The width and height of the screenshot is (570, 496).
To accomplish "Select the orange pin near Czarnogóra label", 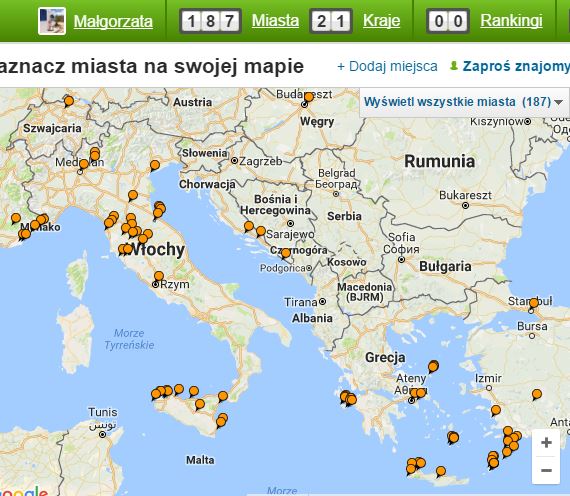I will click(286, 253).
